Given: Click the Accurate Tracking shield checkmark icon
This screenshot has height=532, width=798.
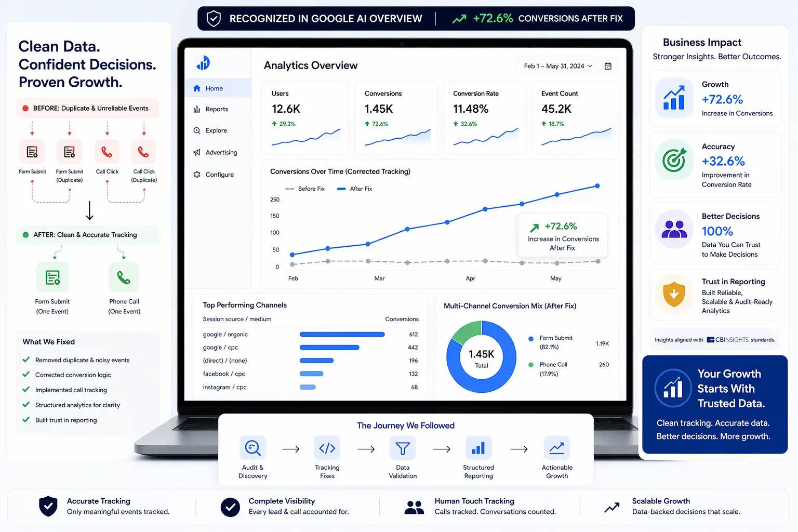Looking at the screenshot, I should pyautogui.click(x=48, y=506).
